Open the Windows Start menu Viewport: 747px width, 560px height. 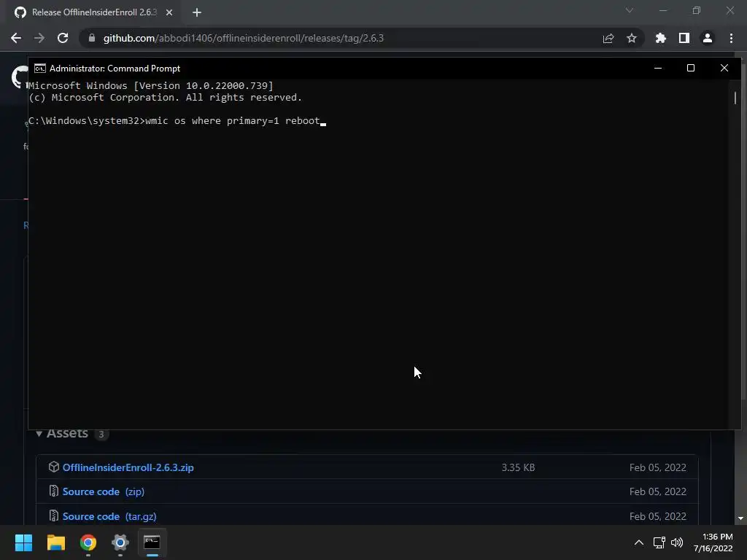[x=23, y=542]
